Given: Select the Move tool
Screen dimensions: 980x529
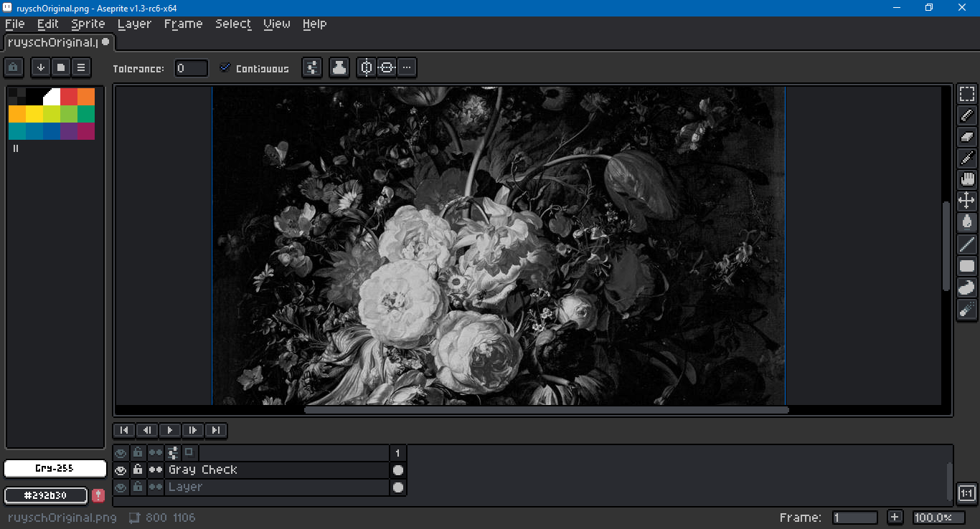Looking at the screenshot, I should point(967,201).
